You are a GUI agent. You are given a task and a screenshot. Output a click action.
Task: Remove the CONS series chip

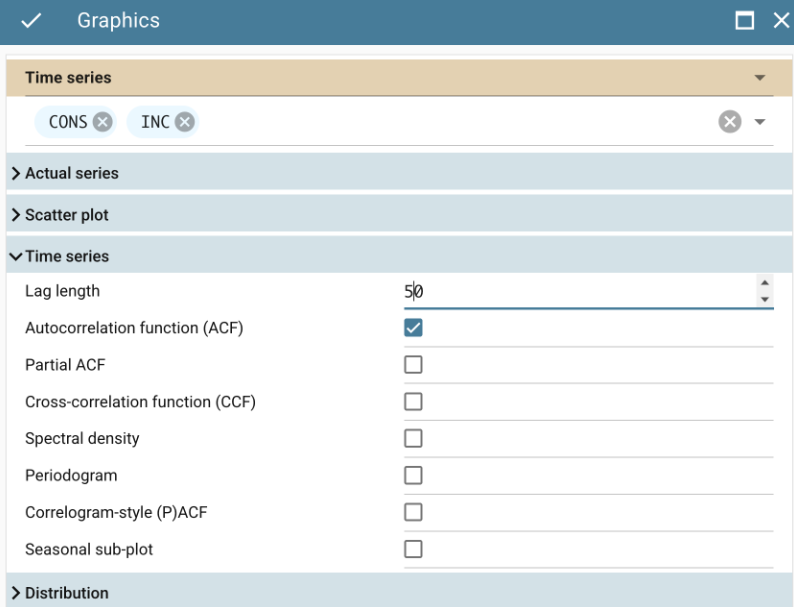point(102,122)
